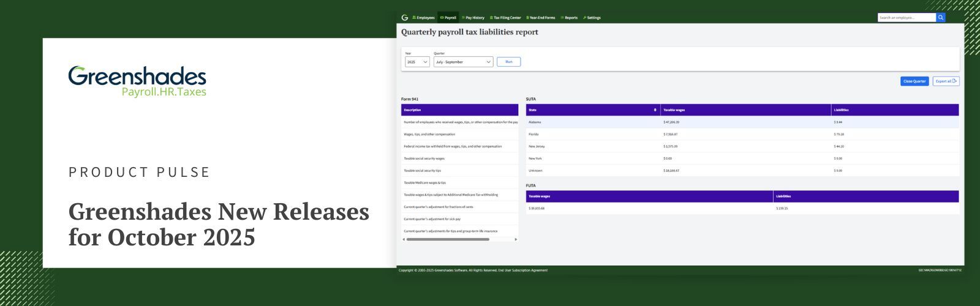Image resolution: width=980 pixels, height=306 pixels.
Task: Click the SUTA section label
Action: [x=530, y=99]
